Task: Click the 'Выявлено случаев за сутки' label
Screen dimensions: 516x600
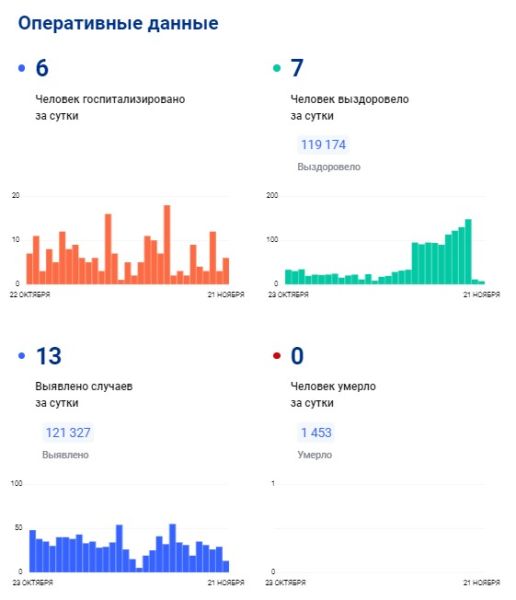Action: [x=84, y=395]
